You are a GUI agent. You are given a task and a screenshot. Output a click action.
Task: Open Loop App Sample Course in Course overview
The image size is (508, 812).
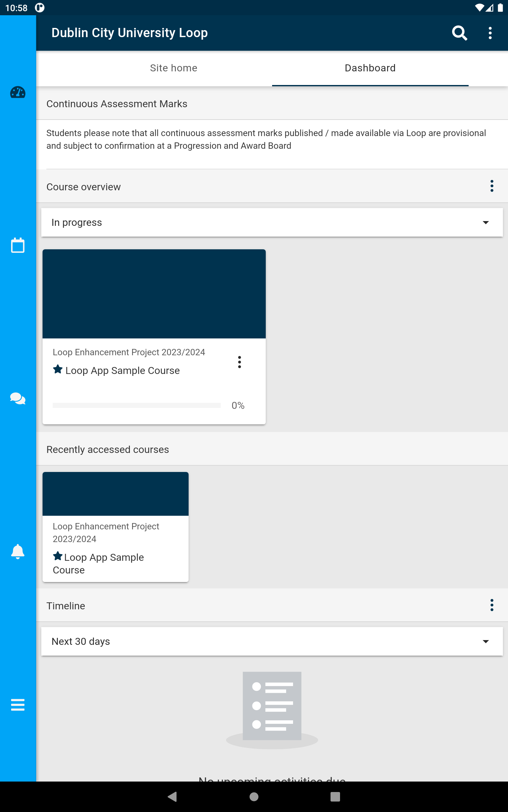[122, 370]
